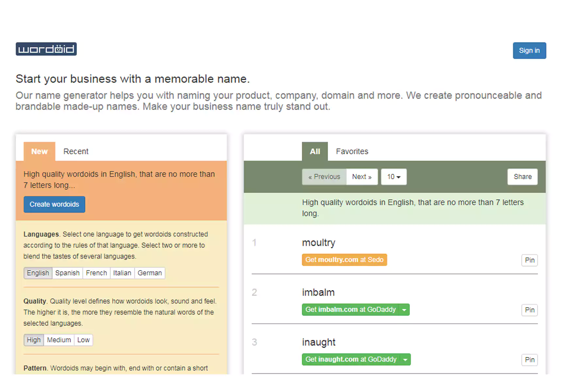Select the German language option
This screenshot has width=588, height=392.
pos(150,273)
